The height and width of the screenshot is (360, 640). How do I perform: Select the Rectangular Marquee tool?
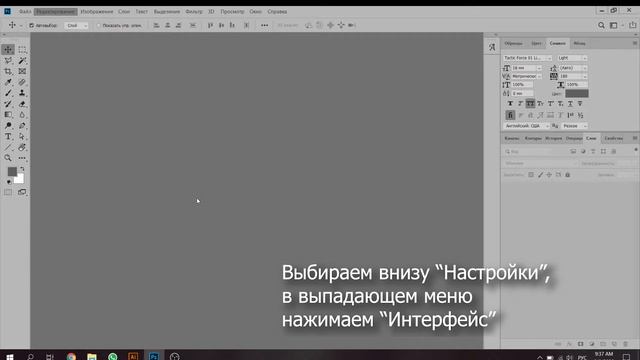point(22,49)
